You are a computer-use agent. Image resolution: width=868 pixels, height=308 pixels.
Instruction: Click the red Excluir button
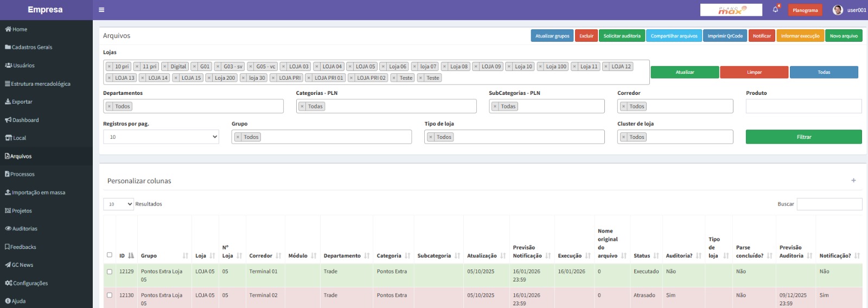pos(586,36)
